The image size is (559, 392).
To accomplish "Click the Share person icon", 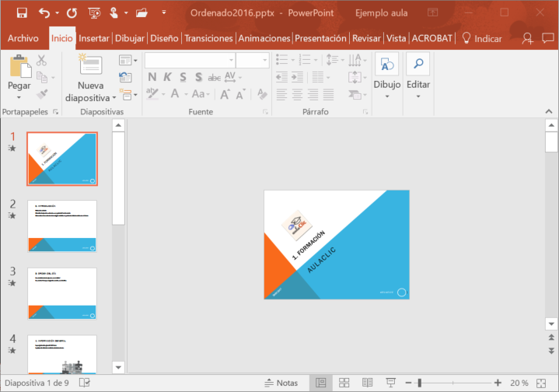I will (x=528, y=38).
